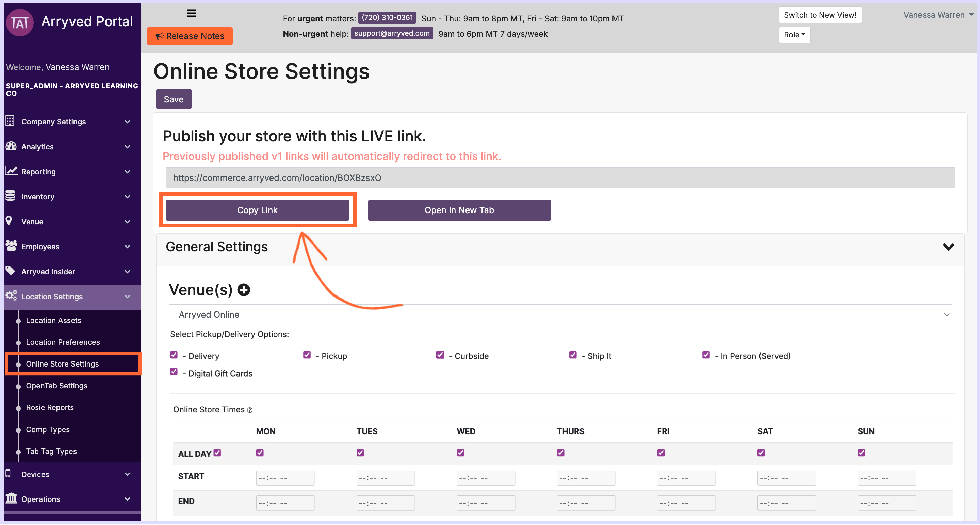The height and width of the screenshot is (525, 980).
Task: Toggle the Digital Gift Cards checkbox
Action: click(174, 372)
